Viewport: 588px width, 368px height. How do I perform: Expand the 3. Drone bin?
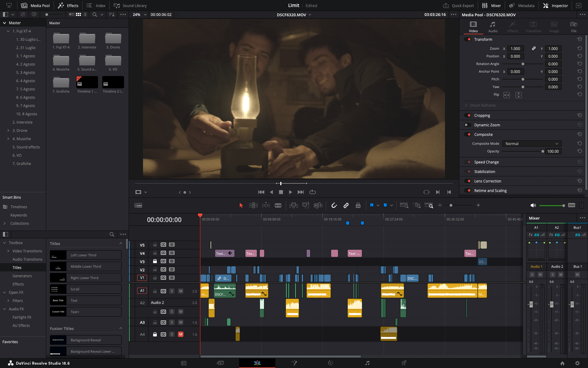pos(8,131)
